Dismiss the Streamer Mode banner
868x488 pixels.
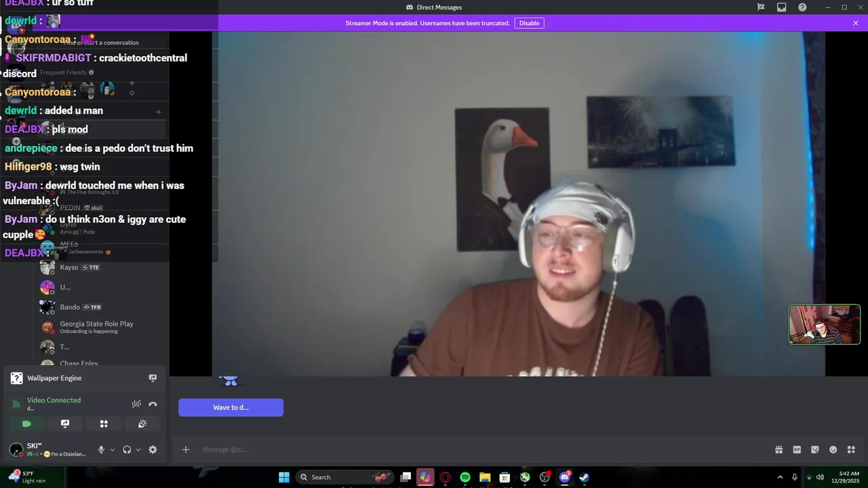[x=856, y=23]
